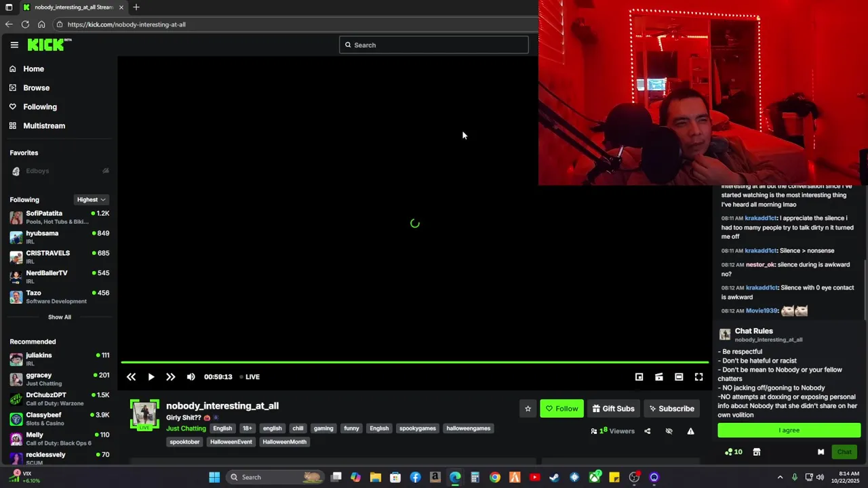Open a new browser tab
Viewport: 868px width, 488px height.
pos(136,7)
